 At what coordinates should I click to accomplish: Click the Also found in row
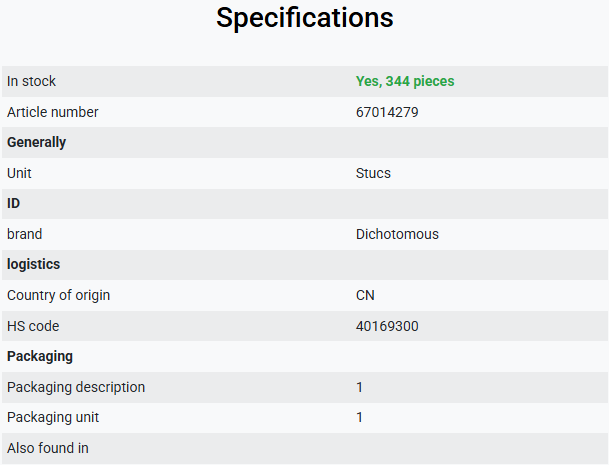pos(305,448)
